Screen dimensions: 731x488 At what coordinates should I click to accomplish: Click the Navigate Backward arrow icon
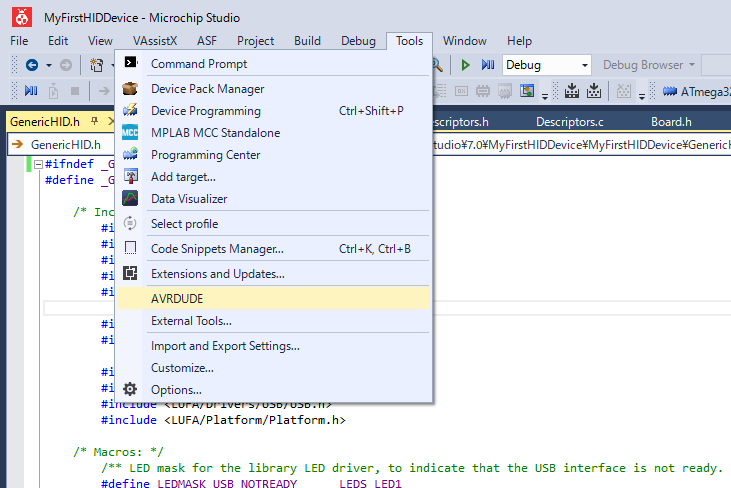(32, 65)
